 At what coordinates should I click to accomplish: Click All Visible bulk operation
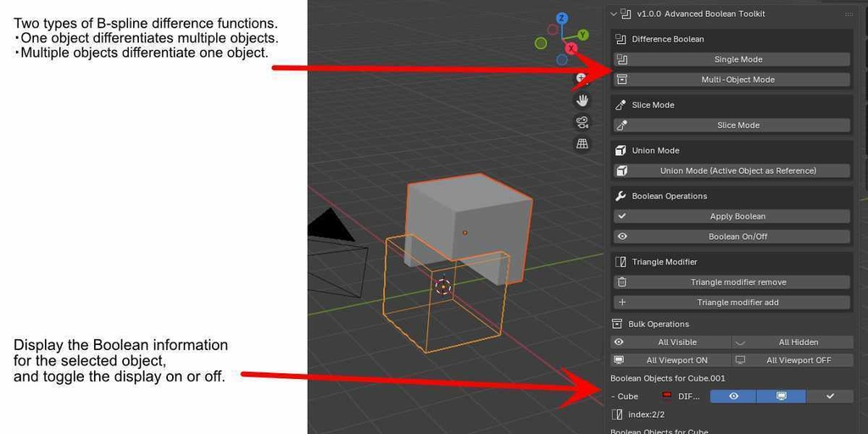coord(670,342)
